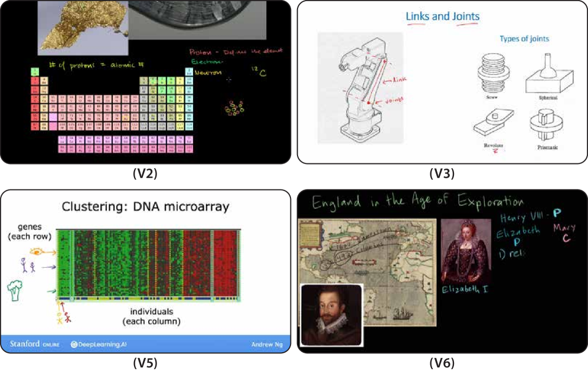The height and width of the screenshot is (371, 588).
Task: Select the Prismatic joint drawing
Action: [x=547, y=126]
